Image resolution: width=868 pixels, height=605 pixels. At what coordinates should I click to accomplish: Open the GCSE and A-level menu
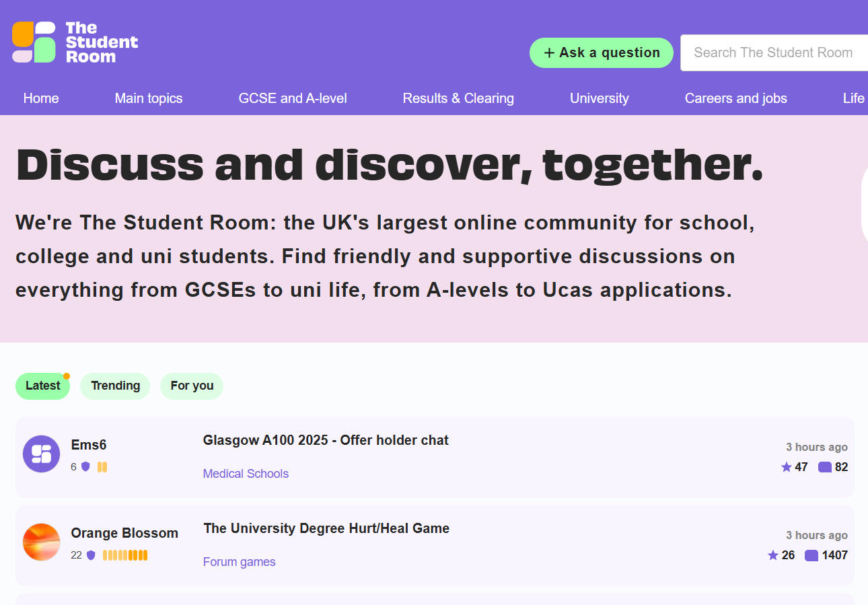pos(293,98)
